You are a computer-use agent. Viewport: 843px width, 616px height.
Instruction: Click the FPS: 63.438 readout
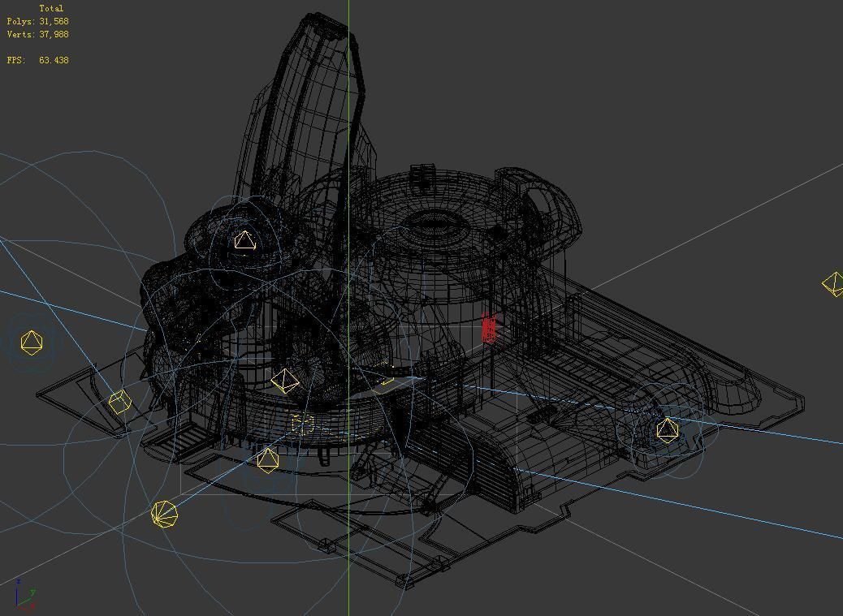pyautogui.click(x=37, y=60)
